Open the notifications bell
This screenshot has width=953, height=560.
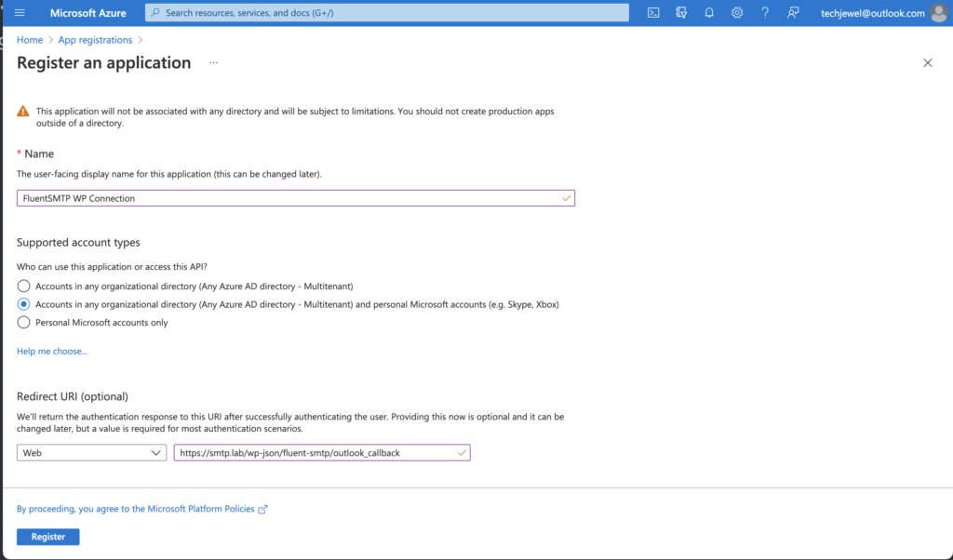point(709,13)
